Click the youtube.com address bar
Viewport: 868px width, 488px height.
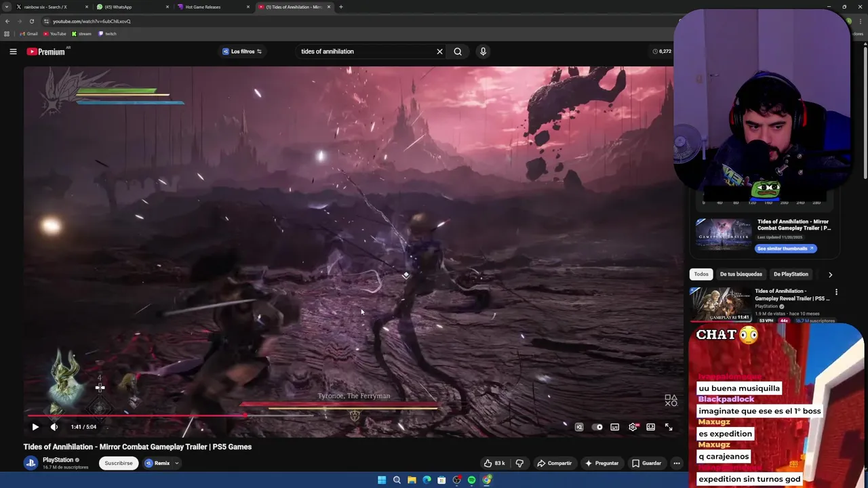[x=359, y=21]
